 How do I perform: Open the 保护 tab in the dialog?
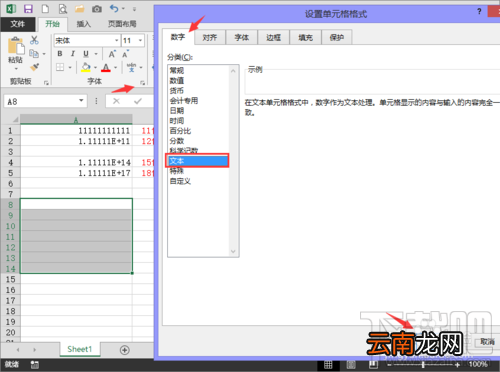click(x=337, y=38)
